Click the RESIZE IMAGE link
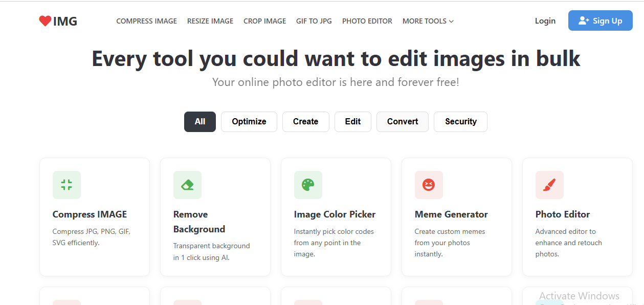This screenshot has width=644, height=305. click(x=210, y=21)
